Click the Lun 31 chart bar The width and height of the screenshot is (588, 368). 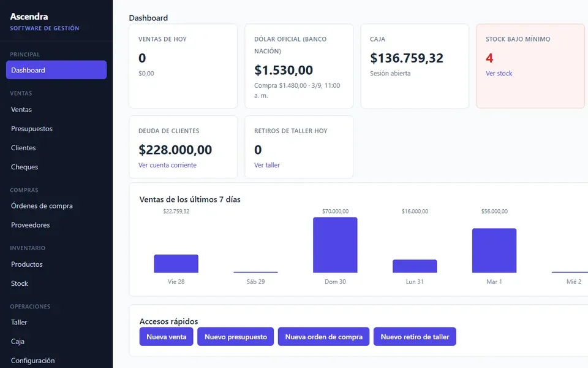point(415,266)
